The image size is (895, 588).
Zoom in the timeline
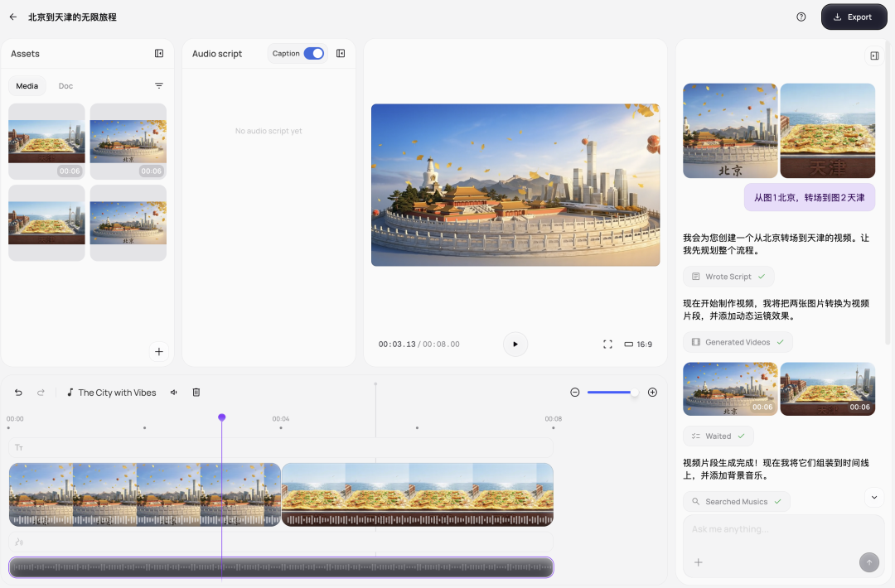click(x=652, y=393)
